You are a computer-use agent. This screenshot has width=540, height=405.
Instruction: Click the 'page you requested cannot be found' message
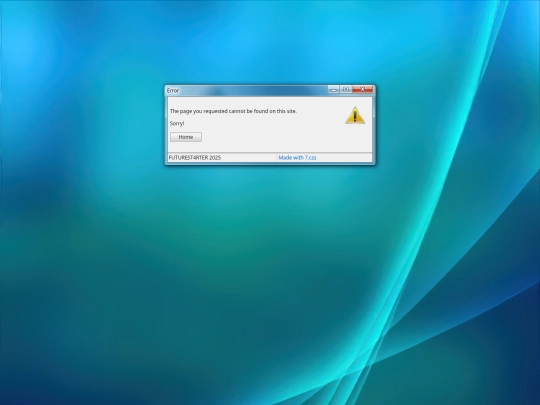233,111
